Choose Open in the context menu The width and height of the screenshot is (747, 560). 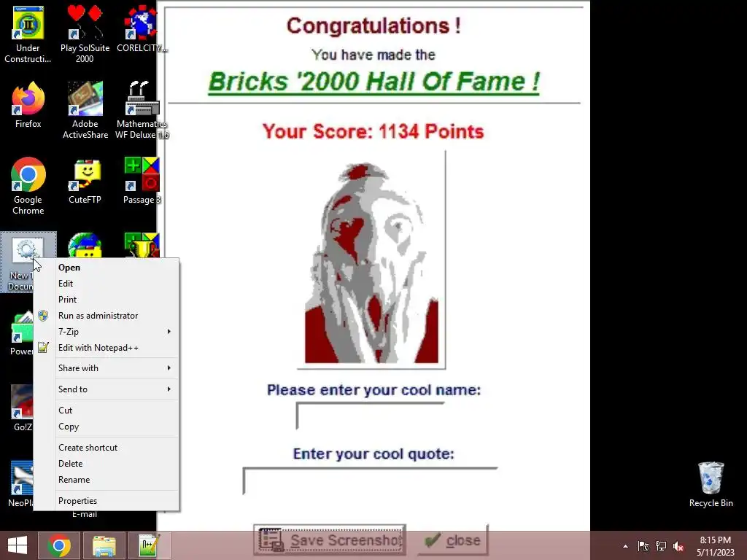pyautogui.click(x=107, y=268)
